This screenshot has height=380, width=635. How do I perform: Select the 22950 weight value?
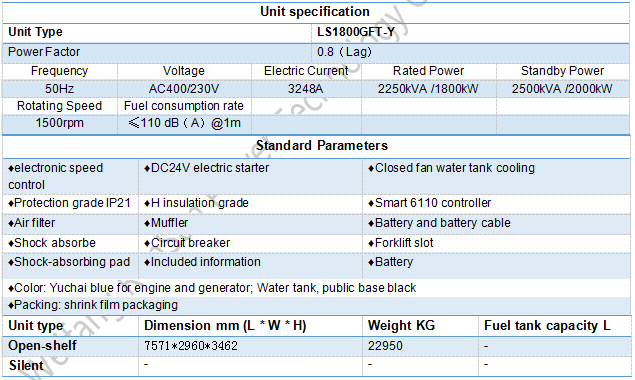(385, 346)
